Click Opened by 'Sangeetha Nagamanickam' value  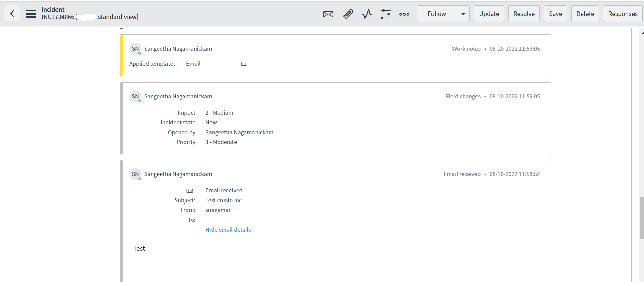tap(239, 132)
